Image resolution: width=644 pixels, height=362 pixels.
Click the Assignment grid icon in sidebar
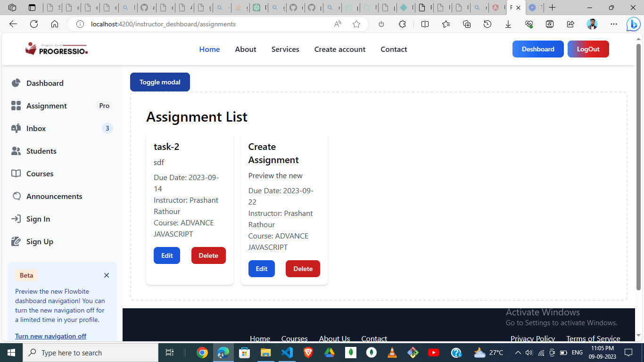pyautogui.click(x=16, y=106)
